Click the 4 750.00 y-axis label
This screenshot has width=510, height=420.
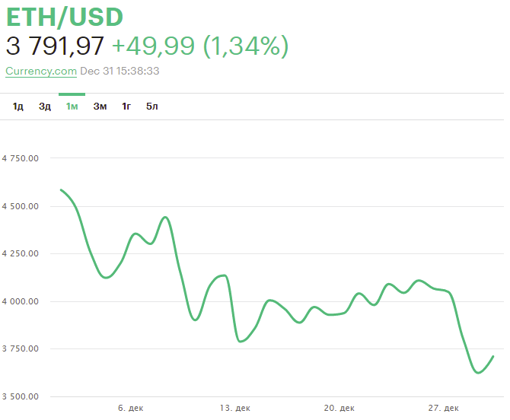point(21,158)
